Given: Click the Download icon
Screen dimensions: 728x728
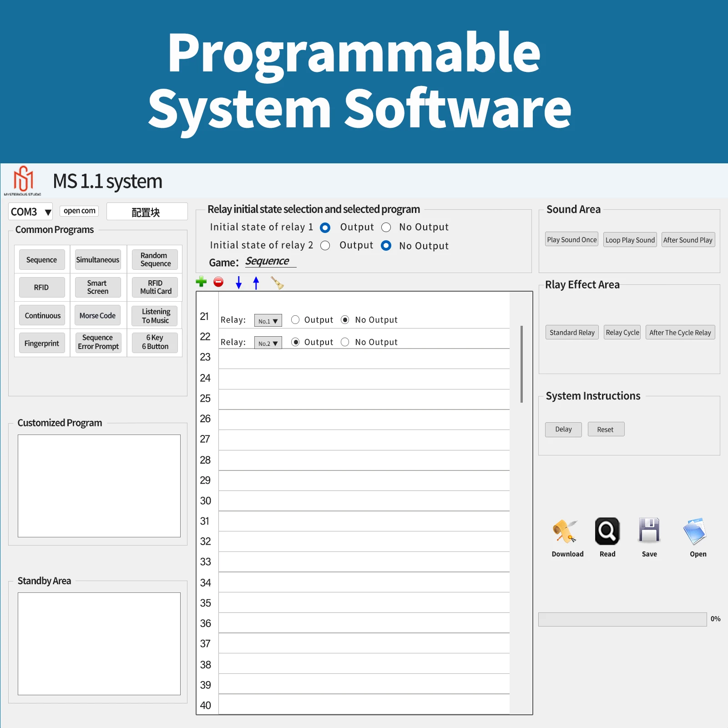Looking at the screenshot, I should [x=565, y=531].
